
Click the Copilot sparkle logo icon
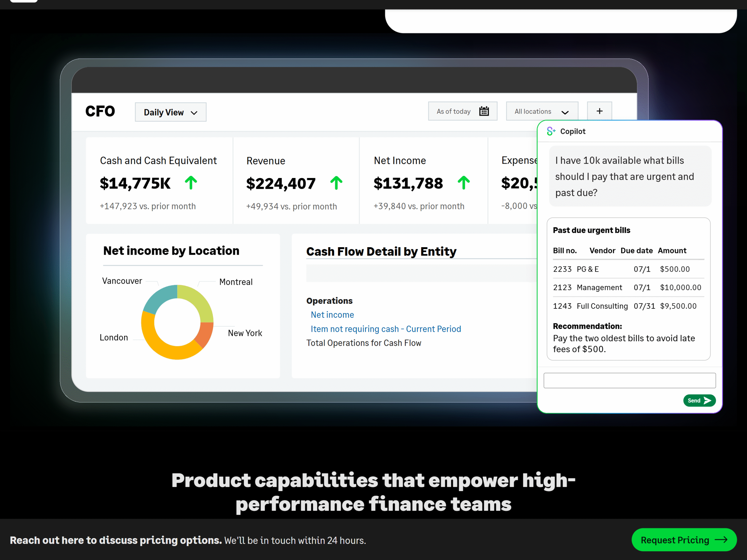551,131
